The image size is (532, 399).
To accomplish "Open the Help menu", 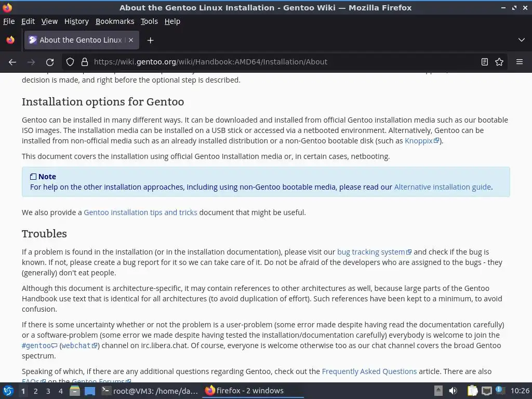I will (x=172, y=21).
